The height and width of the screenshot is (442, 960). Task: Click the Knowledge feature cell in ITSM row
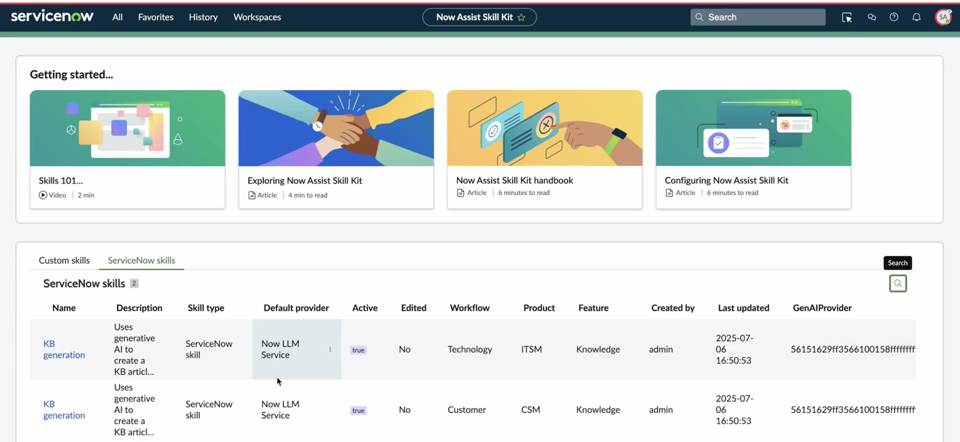coord(598,350)
